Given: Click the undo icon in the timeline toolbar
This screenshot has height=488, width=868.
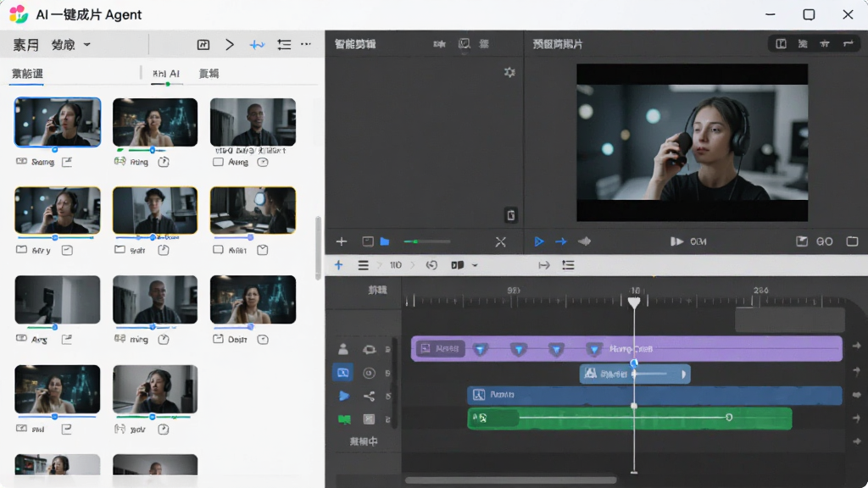Looking at the screenshot, I should click(431, 265).
